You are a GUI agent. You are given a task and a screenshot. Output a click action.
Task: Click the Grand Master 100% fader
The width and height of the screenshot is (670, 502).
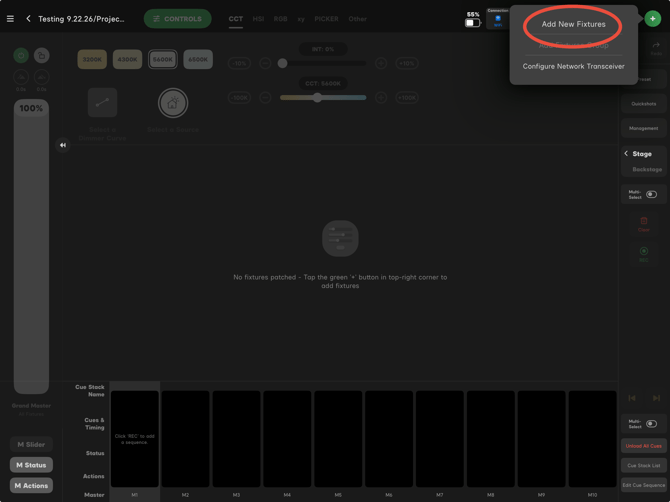[x=31, y=247]
